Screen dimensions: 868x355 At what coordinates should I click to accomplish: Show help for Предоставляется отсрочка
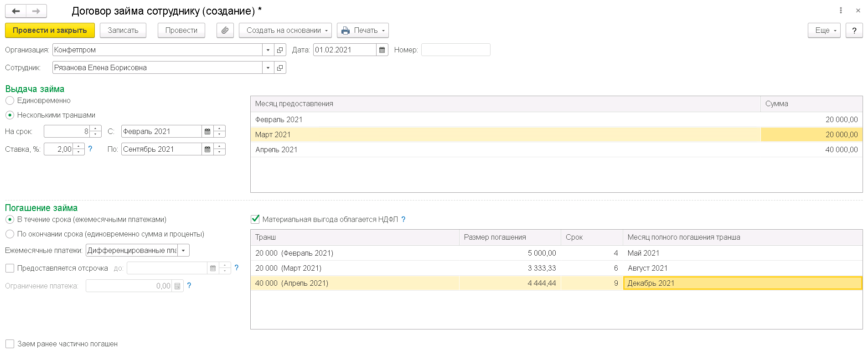pyautogui.click(x=237, y=268)
